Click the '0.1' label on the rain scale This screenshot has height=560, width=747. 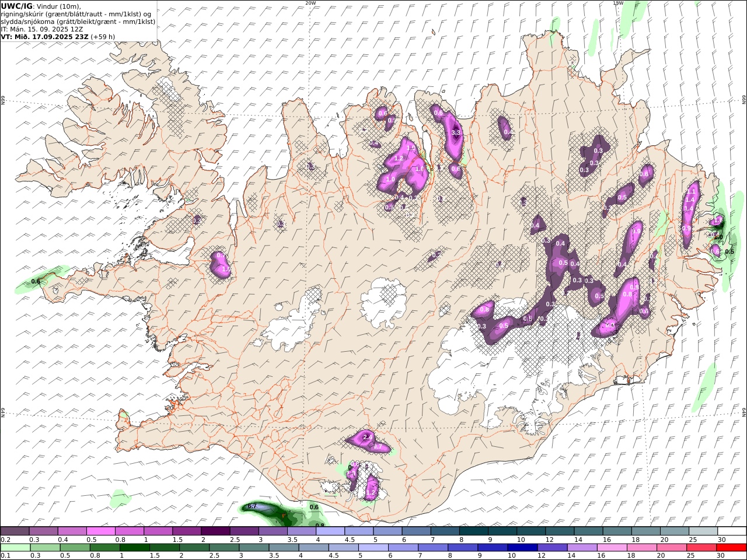pos(5,556)
